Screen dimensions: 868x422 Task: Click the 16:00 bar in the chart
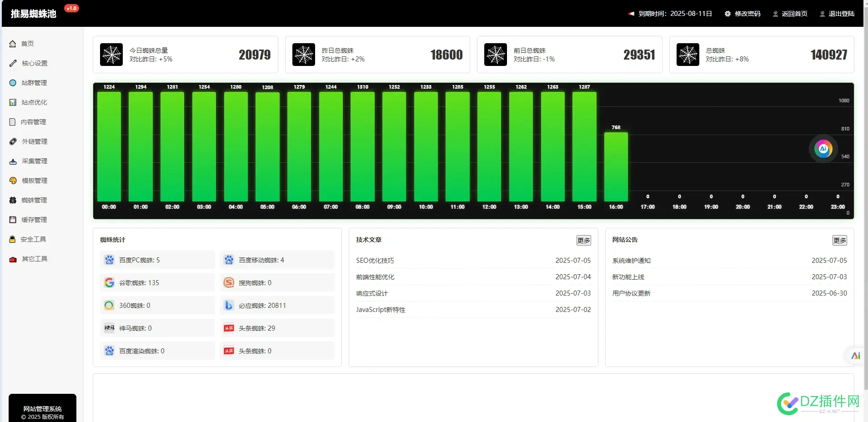pyautogui.click(x=616, y=167)
